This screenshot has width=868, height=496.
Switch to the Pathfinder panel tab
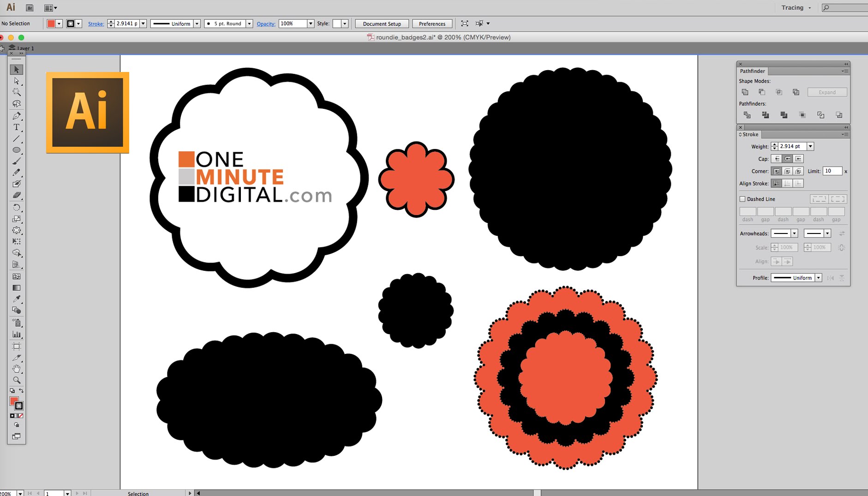click(x=752, y=71)
